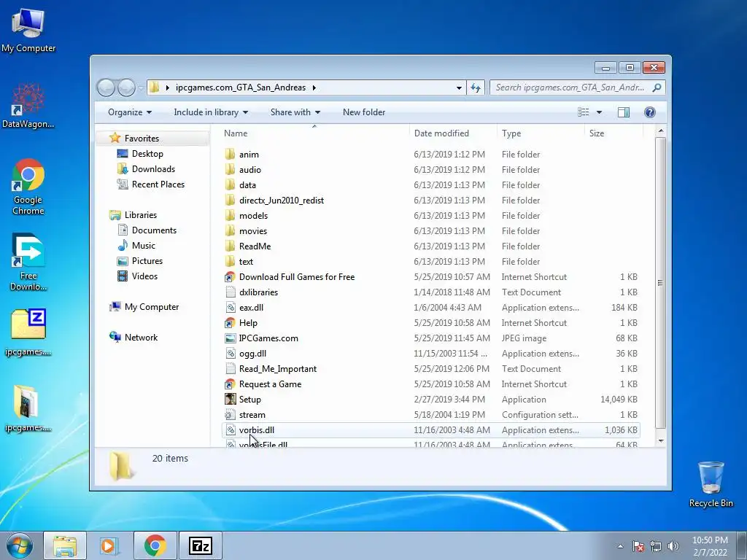This screenshot has width=747, height=560.
Task: Click the volume speaker tray icon
Action: (673, 546)
